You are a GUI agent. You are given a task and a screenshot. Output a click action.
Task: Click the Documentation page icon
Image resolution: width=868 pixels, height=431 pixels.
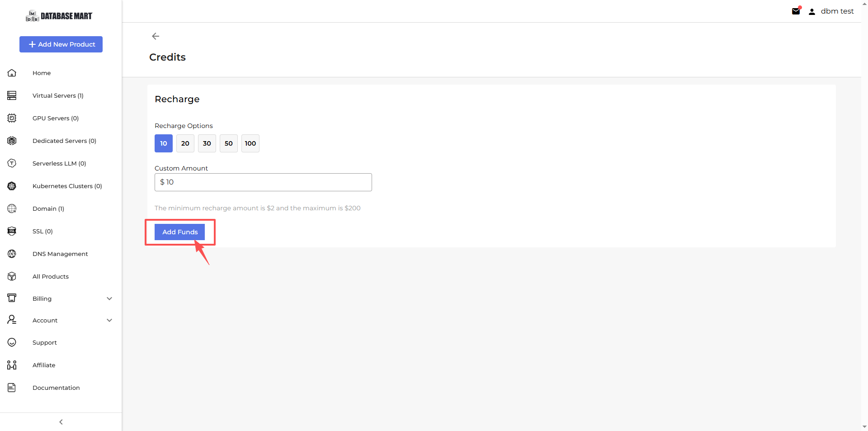[12, 388]
